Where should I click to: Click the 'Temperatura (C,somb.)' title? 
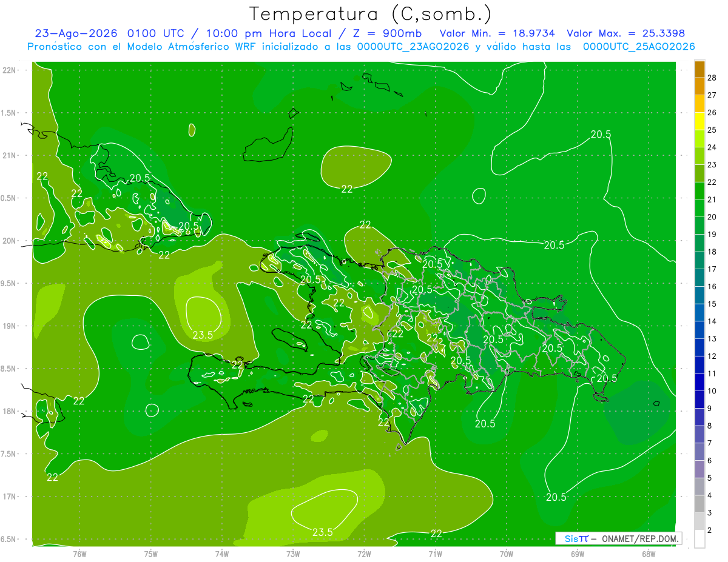[370, 14]
